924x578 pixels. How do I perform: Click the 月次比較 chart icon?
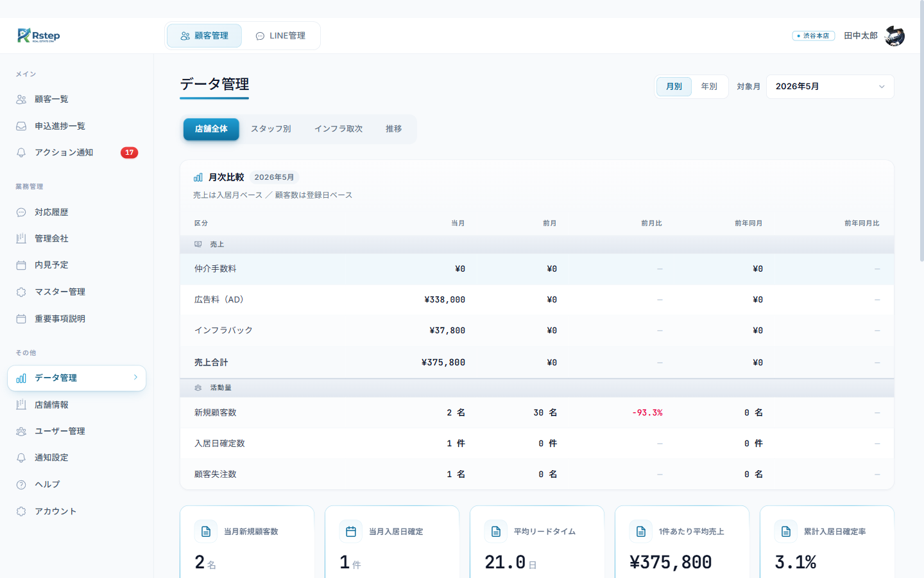pos(198,177)
